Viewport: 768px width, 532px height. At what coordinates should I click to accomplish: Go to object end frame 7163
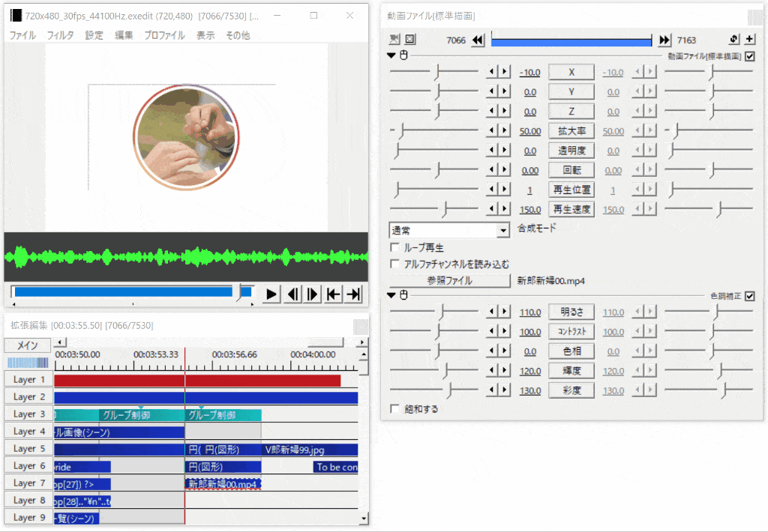coord(664,40)
